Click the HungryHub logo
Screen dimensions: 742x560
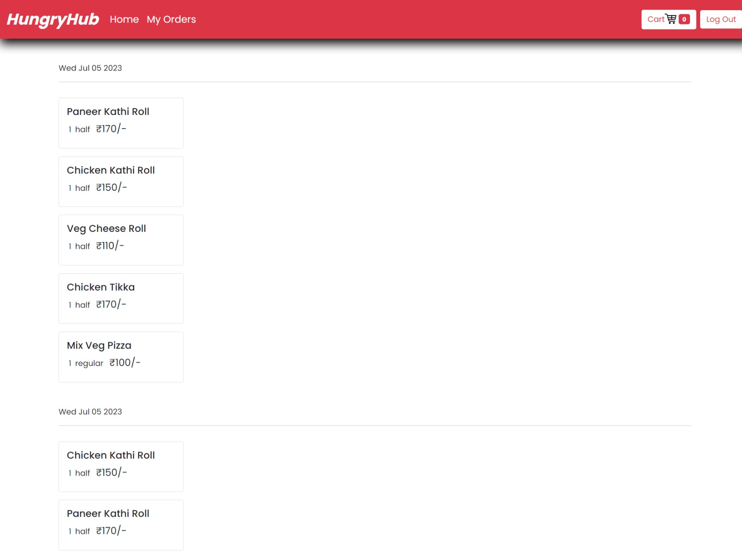point(52,19)
